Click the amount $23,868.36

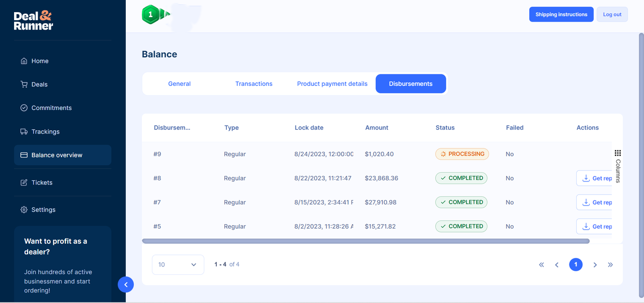point(381,178)
